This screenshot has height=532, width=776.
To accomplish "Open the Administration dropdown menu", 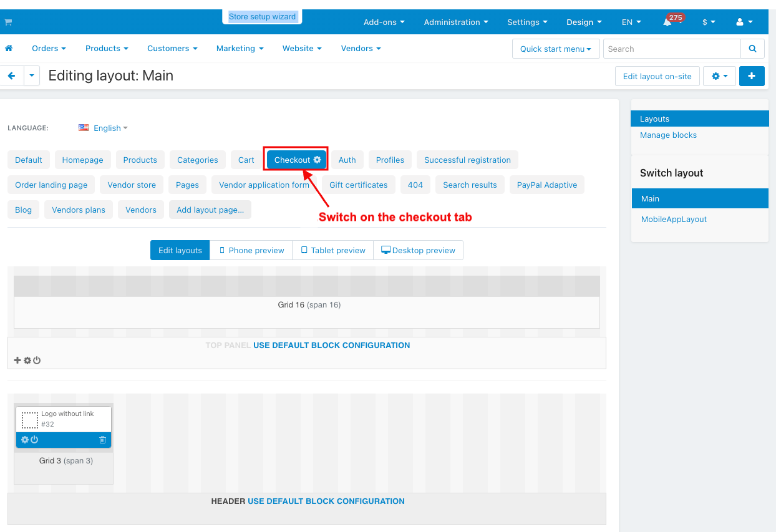I will (x=456, y=22).
